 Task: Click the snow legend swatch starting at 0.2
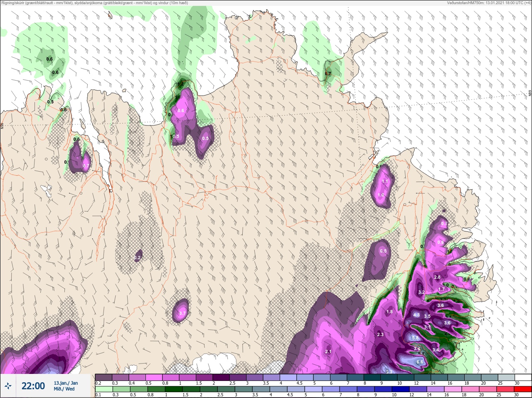tap(103, 377)
